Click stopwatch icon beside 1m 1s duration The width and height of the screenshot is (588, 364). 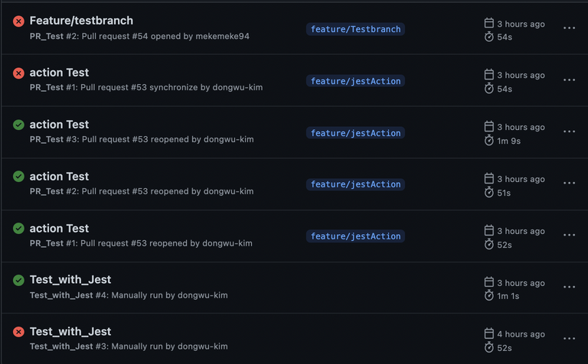pos(488,296)
